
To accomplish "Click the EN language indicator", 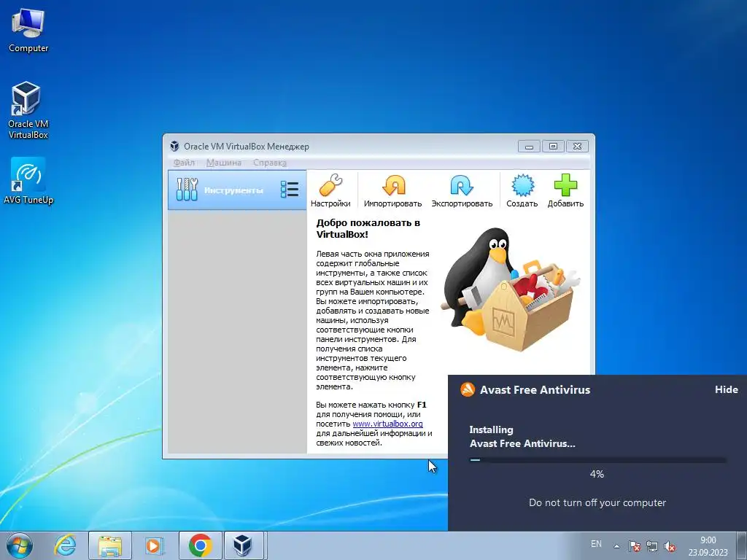I will (x=596, y=544).
